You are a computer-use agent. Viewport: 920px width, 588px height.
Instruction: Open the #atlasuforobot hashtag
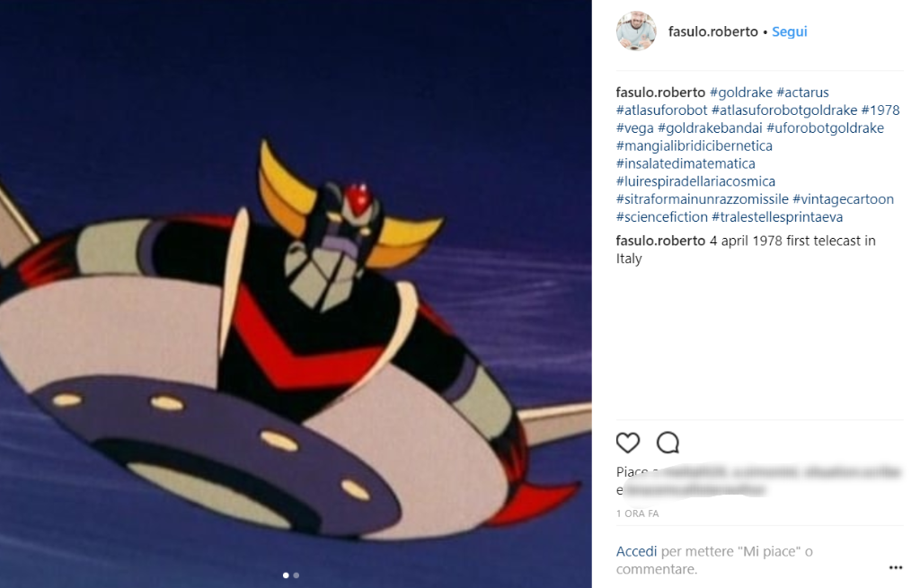(x=662, y=110)
